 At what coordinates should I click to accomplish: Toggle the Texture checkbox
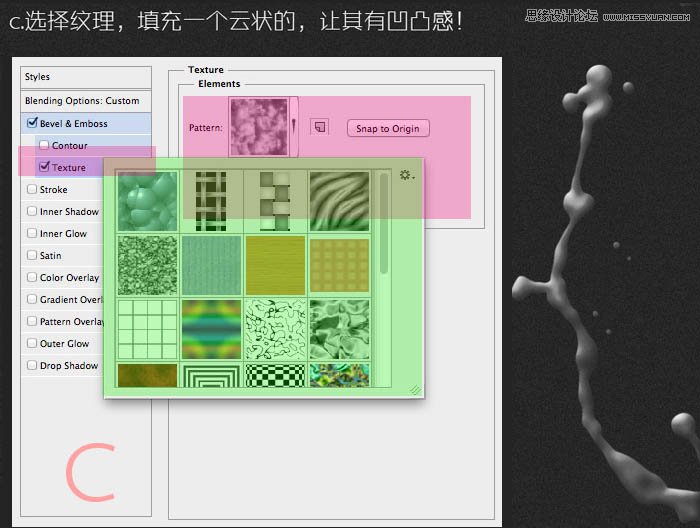point(44,166)
